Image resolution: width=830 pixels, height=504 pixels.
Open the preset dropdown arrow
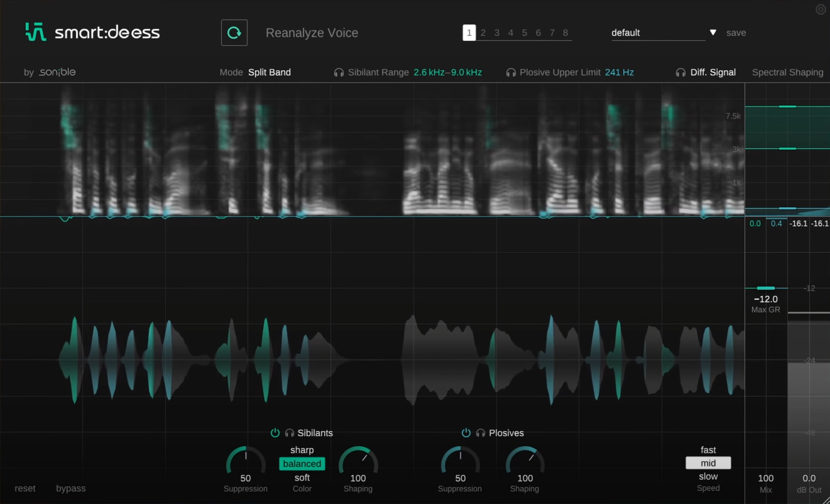[x=713, y=33]
